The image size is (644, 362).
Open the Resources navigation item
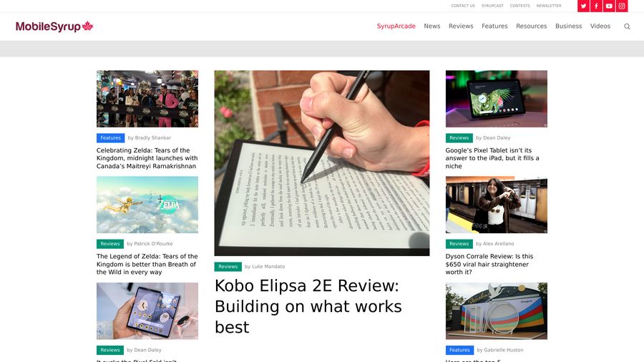pyautogui.click(x=531, y=26)
